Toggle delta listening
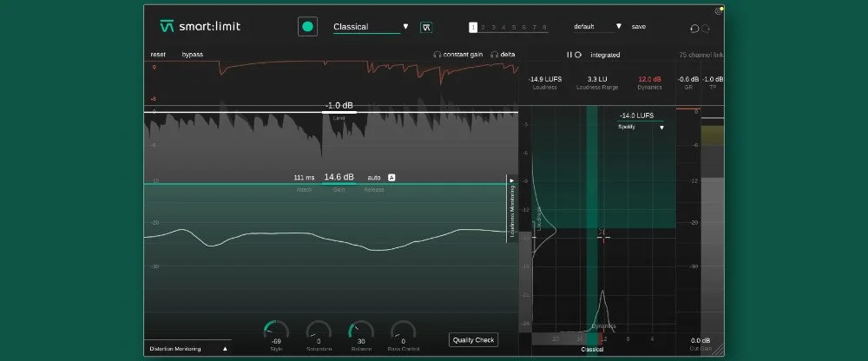Screen dimensions: 868x361 click(503, 55)
